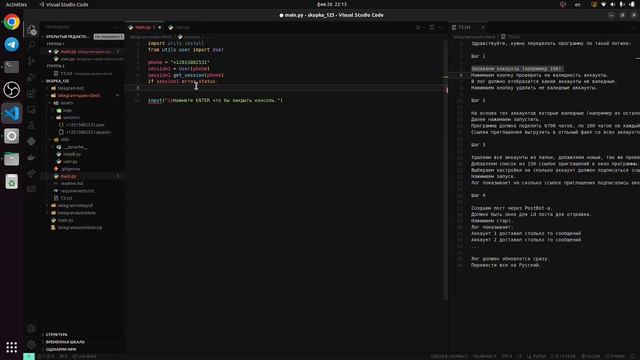Select T3.txt under Group 2 in open editors

84,74
